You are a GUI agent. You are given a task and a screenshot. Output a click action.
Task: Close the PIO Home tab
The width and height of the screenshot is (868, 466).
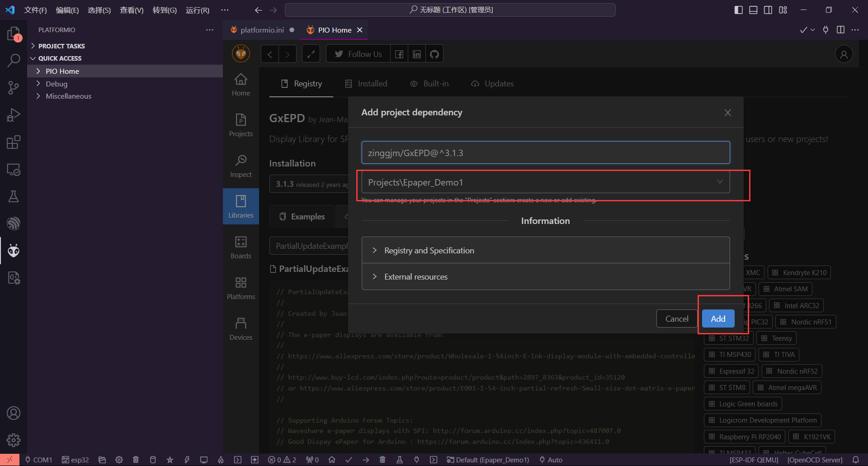pyautogui.click(x=360, y=30)
